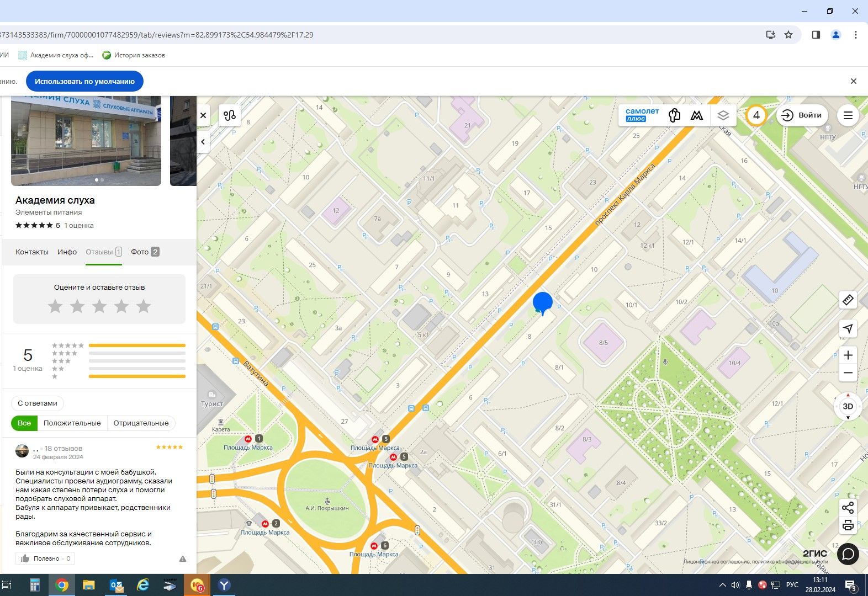Viewport: 868px width, 596px height.
Task: Print the map using printer icon
Action: pos(848,525)
